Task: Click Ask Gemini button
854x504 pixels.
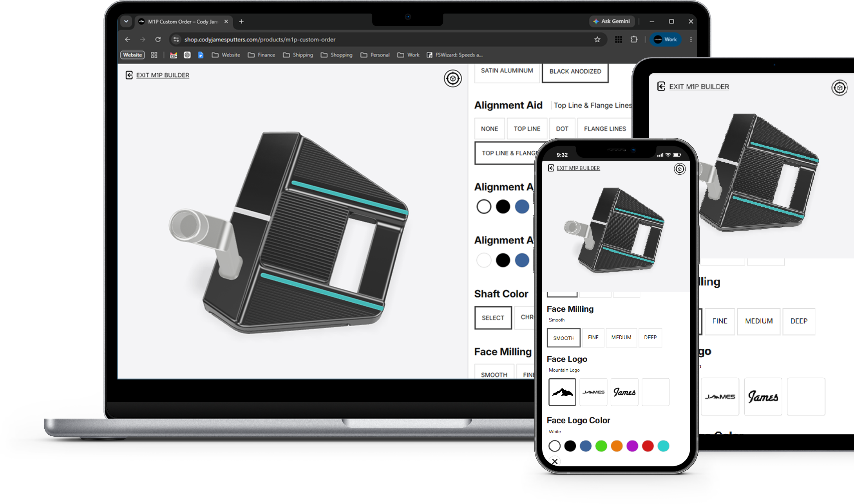Action: [612, 22]
